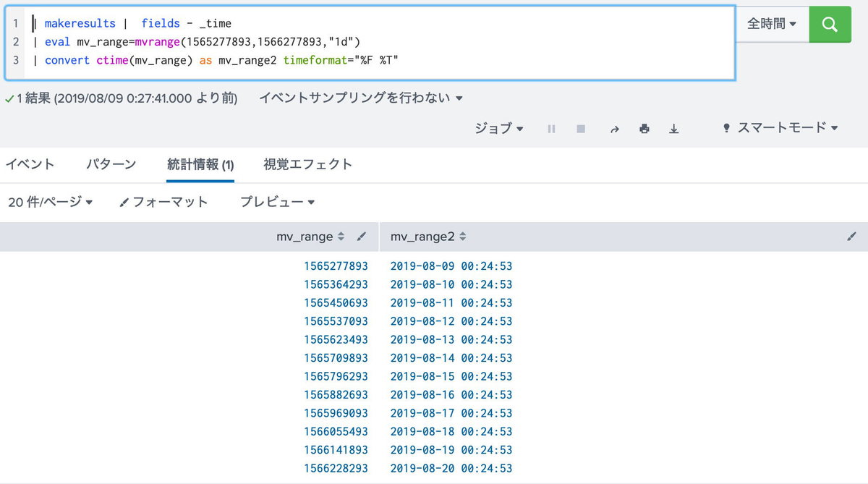This screenshot has height=484, width=868.
Task: Print the search results
Action: point(644,128)
